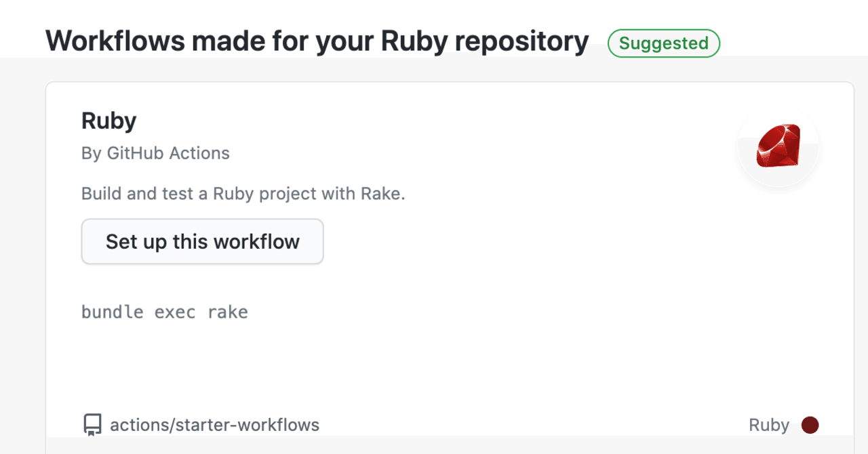The image size is (868, 454).
Task: Click the dark red Ruby language color dot
Action: click(810, 425)
